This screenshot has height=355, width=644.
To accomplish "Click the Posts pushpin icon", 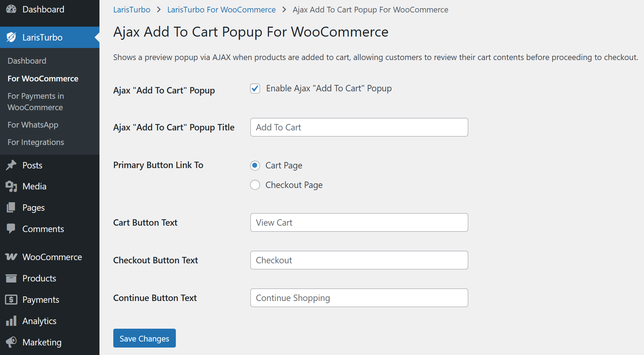I will click(11, 165).
